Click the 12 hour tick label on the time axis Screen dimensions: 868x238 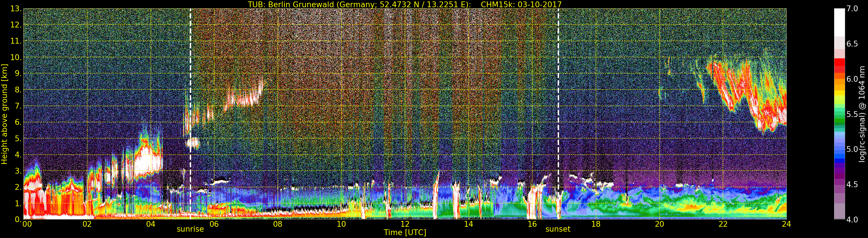pos(405,224)
